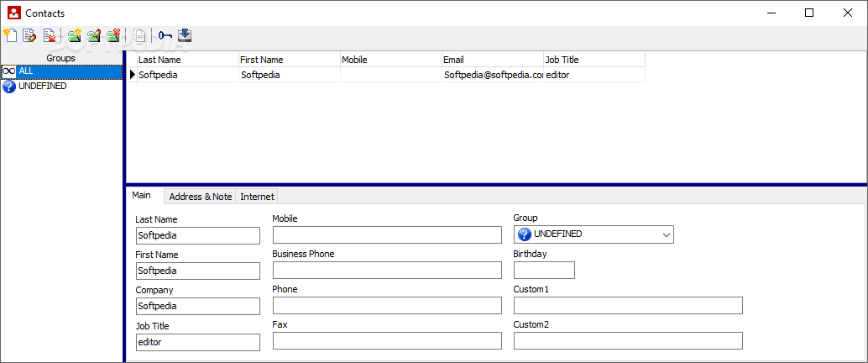Click the Company input field
The height and width of the screenshot is (363, 868).
pyautogui.click(x=197, y=307)
